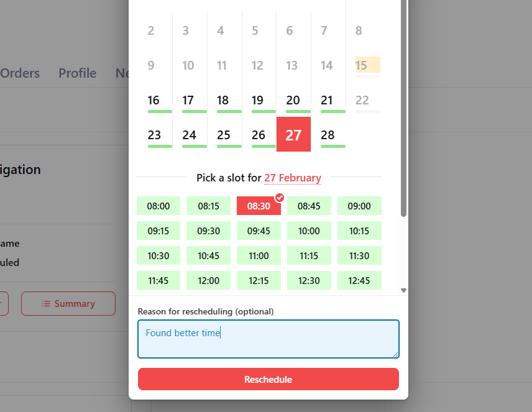Click the checkmark badge on the 08:30 slot

pos(280,198)
